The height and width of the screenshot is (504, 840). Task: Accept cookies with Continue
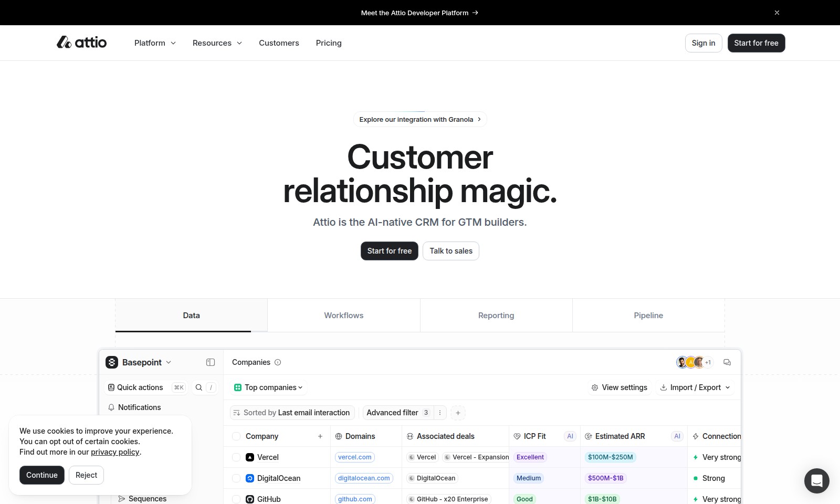coord(42,475)
